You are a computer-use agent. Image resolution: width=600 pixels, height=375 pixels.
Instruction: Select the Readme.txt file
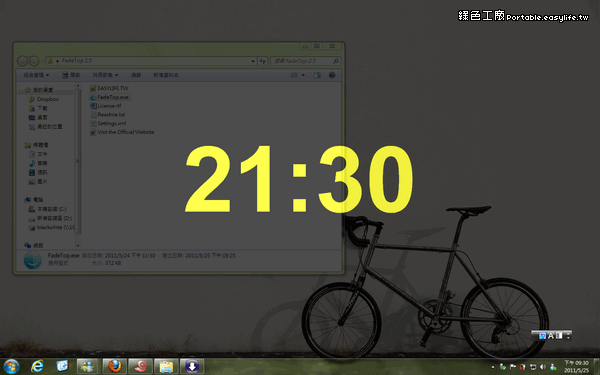coord(108,115)
